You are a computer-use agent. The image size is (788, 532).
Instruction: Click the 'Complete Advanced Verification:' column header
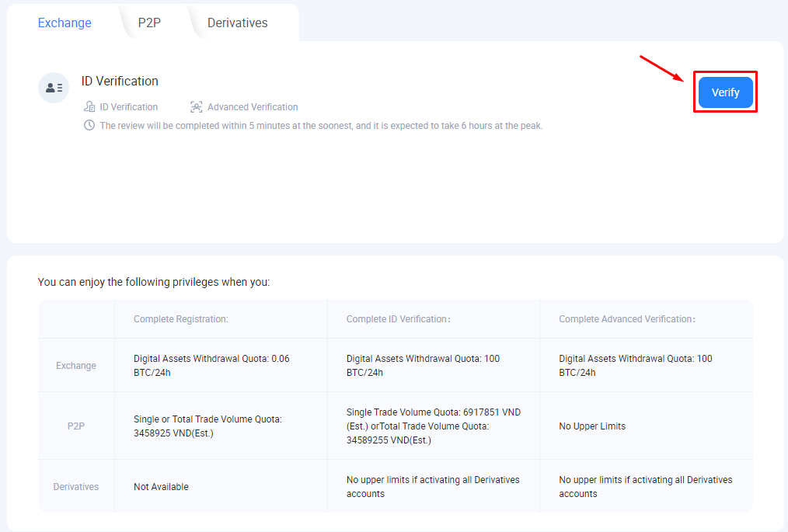point(627,319)
